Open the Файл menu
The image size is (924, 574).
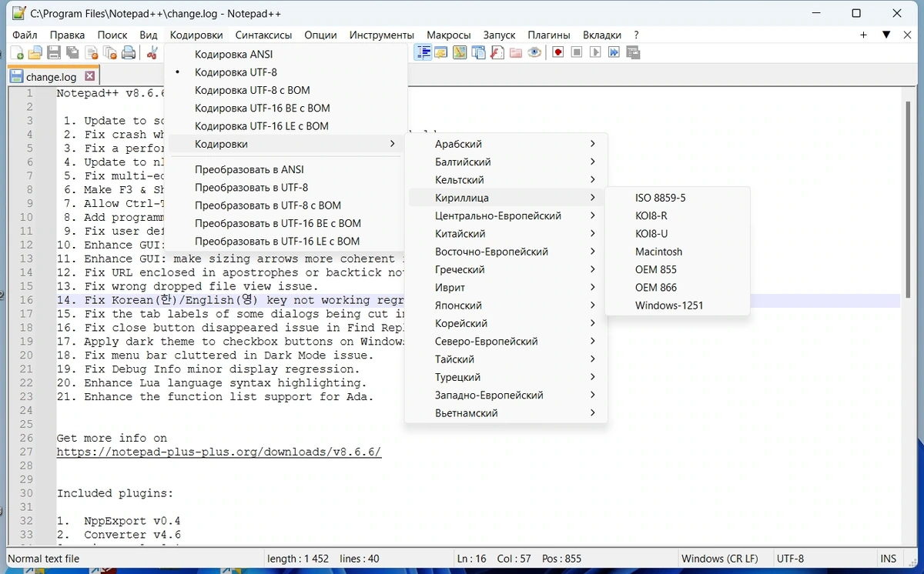coord(25,35)
